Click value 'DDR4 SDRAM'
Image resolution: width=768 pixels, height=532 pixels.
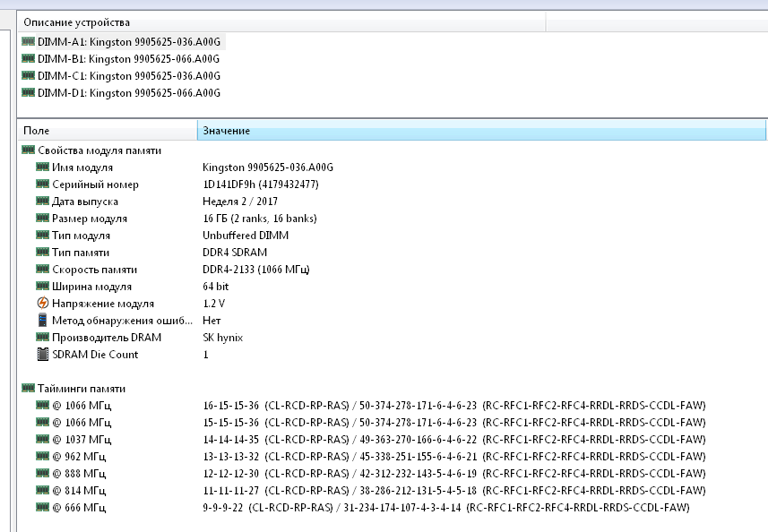pyautogui.click(x=235, y=252)
